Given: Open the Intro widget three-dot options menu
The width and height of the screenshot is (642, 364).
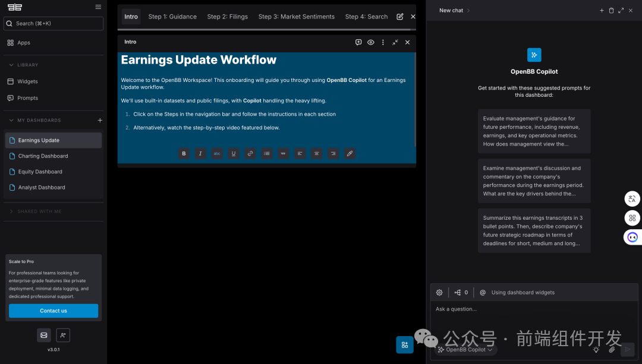Looking at the screenshot, I should pyautogui.click(x=383, y=42).
